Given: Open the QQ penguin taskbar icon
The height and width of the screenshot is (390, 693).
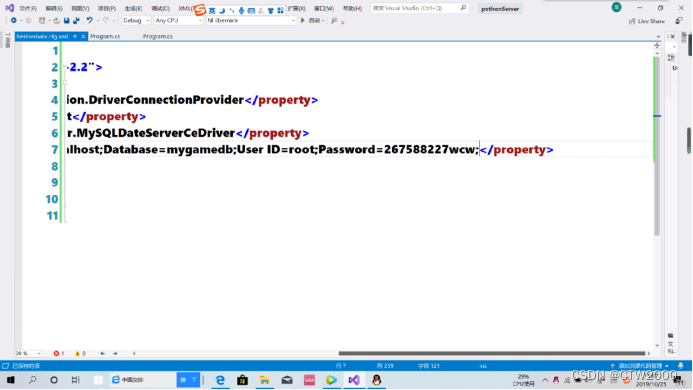Looking at the screenshot, I should coord(376,380).
